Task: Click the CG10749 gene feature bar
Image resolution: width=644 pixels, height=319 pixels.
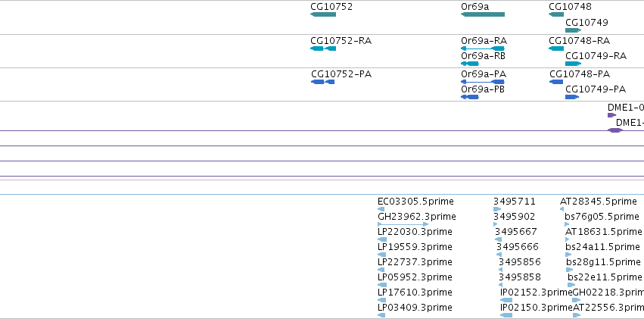Action: (574, 30)
